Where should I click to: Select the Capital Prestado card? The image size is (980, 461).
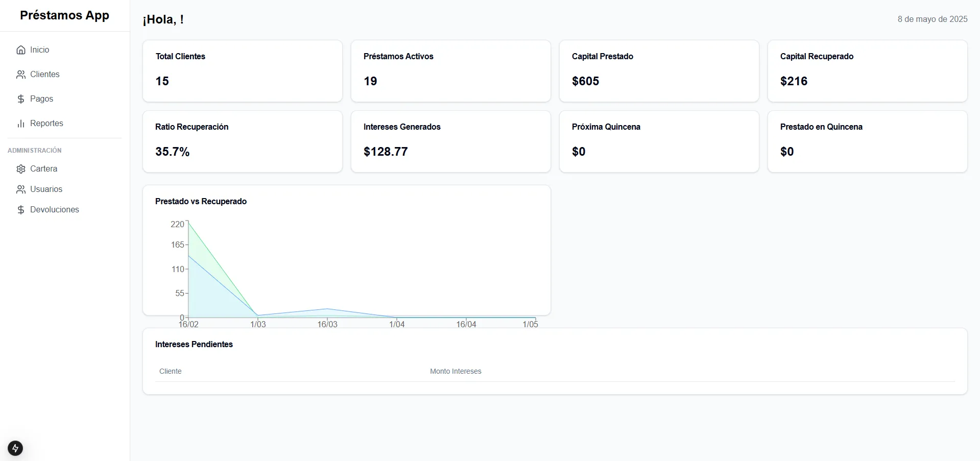pyautogui.click(x=659, y=70)
